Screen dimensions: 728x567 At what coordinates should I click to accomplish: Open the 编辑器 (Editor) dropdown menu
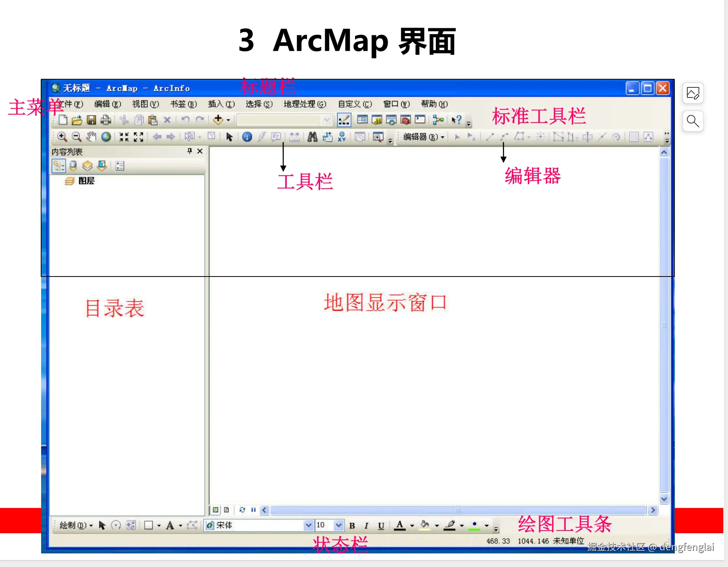click(x=423, y=137)
